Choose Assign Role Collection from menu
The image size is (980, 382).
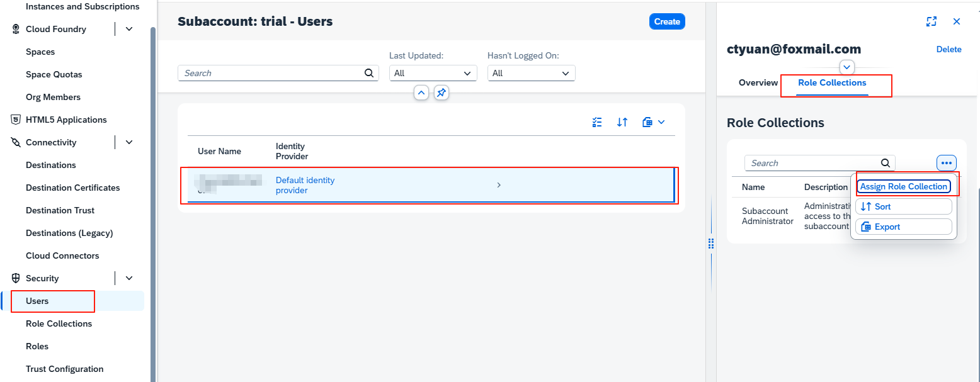tap(903, 186)
